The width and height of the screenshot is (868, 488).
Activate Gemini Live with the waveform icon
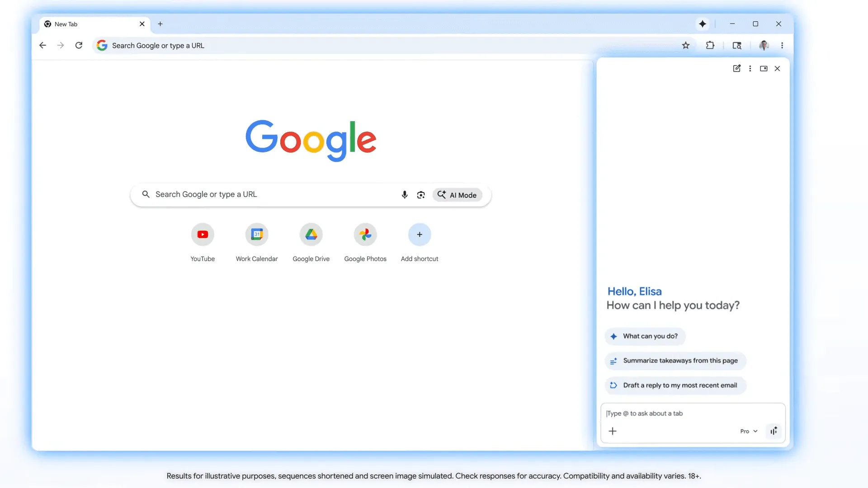coord(773,431)
